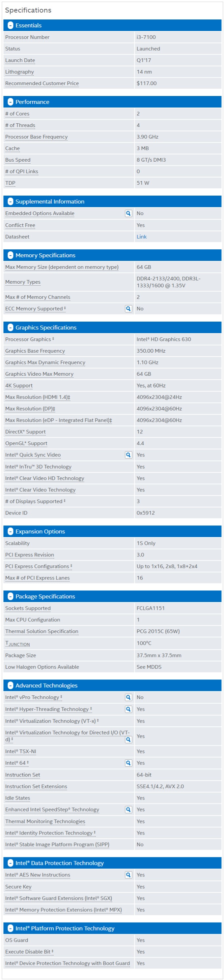
Task: Click magnifier icon beside Intel AES New Instructions
Action: 128,875
